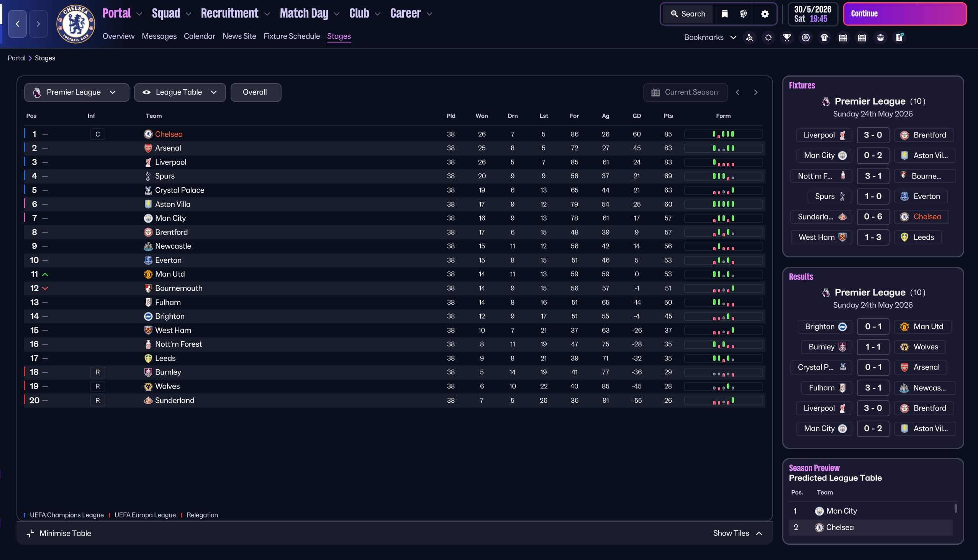Viewport: 978px width, 560px height.
Task: Open the Premier League competition dropdown
Action: pyautogui.click(x=76, y=92)
